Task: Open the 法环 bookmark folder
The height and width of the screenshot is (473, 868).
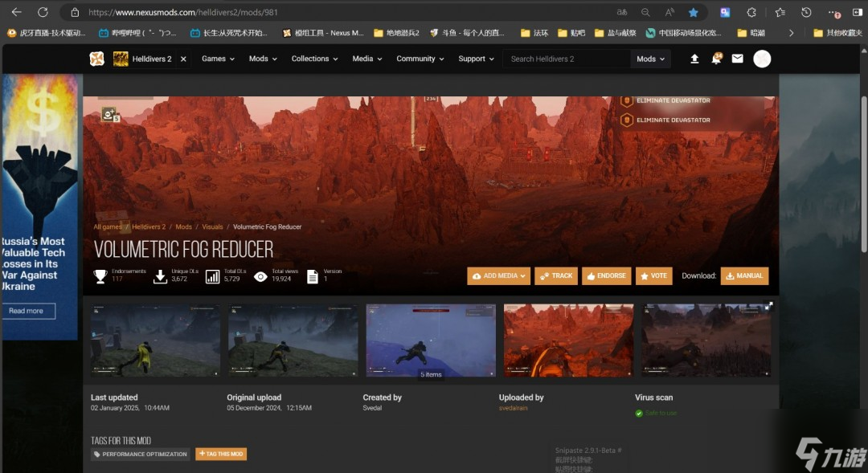Action: tap(534, 33)
